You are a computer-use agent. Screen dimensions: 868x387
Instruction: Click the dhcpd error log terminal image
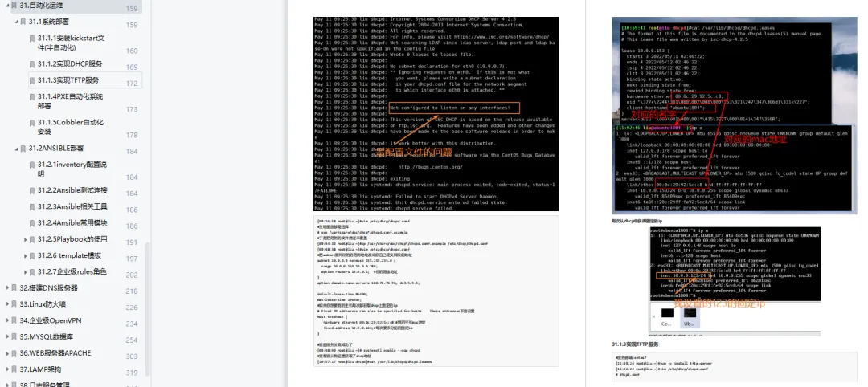(436, 114)
